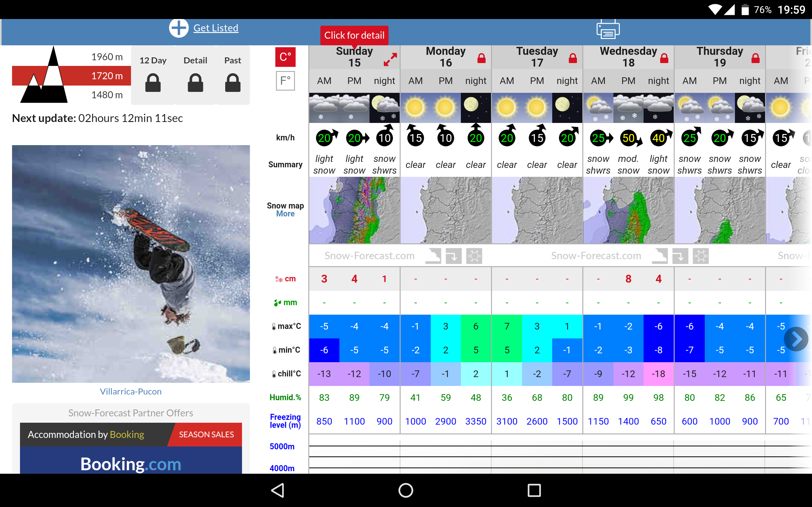Screen dimensions: 812x507
Task: Select the Celsius unit button
Action: click(285, 57)
